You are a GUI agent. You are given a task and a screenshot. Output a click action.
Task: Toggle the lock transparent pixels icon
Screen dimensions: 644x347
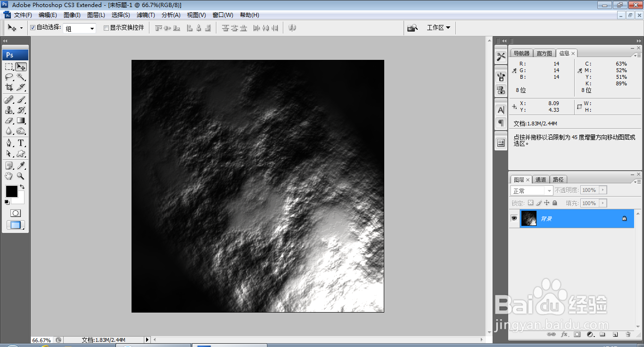(530, 203)
